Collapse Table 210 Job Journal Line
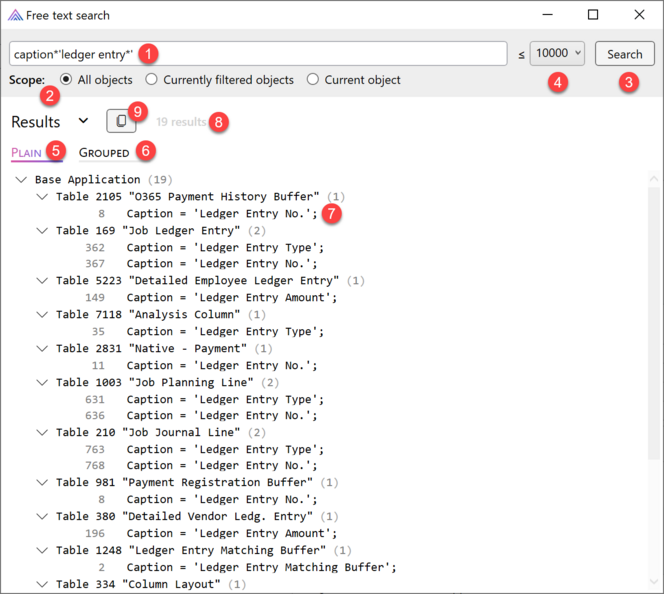This screenshot has width=664, height=594. (42, 432)
